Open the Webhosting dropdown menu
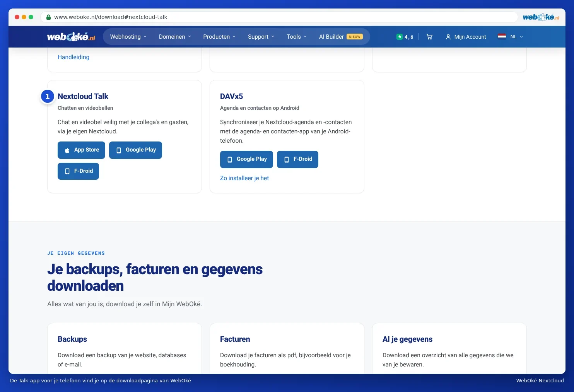 (128, 37)
